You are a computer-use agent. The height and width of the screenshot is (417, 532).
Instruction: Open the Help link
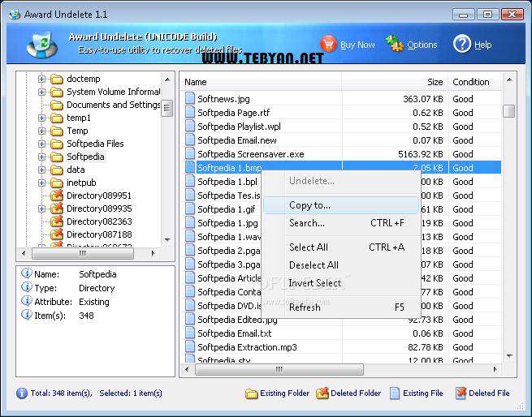click(x=482, y=45)
